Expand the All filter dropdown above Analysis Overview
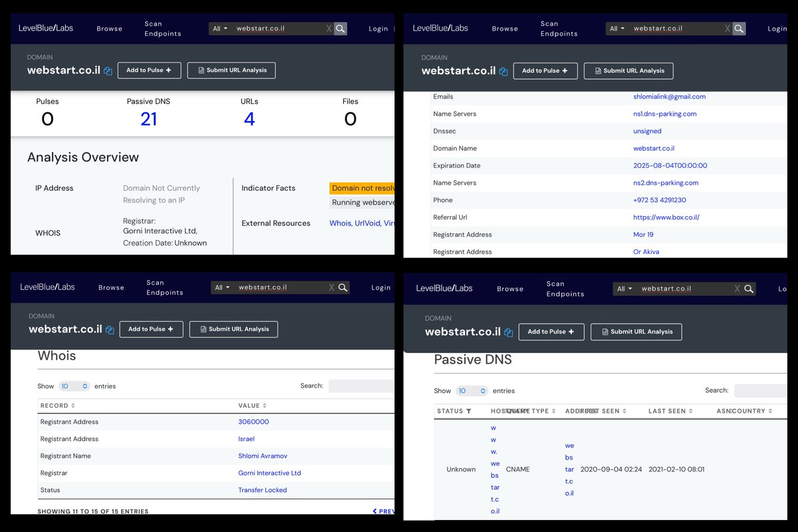 pos(219,29)
